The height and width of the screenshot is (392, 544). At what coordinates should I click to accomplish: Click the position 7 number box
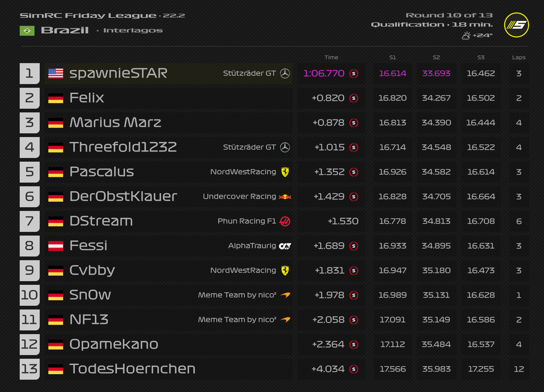30,221
